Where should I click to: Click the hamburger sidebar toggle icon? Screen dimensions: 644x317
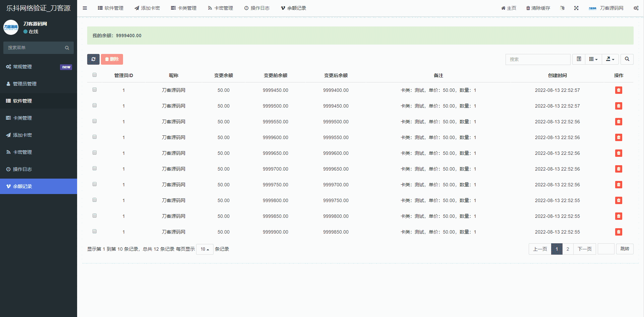point(85,8)
